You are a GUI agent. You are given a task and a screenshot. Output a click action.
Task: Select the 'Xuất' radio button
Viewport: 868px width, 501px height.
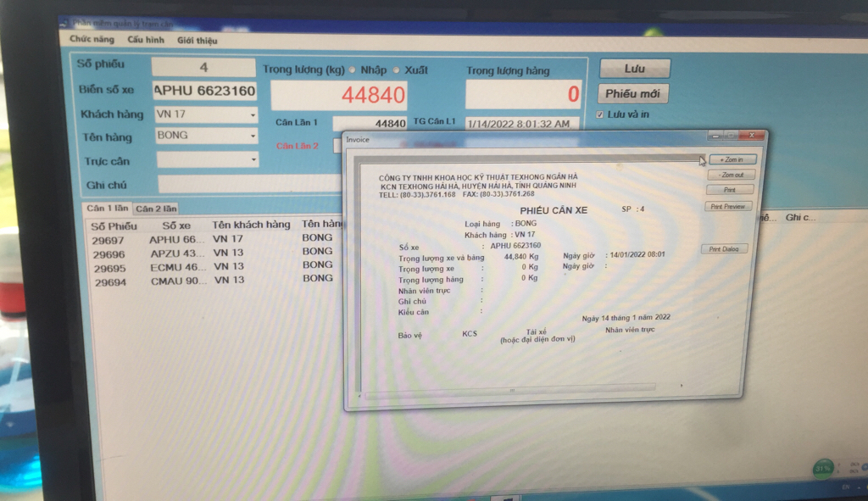397,70
